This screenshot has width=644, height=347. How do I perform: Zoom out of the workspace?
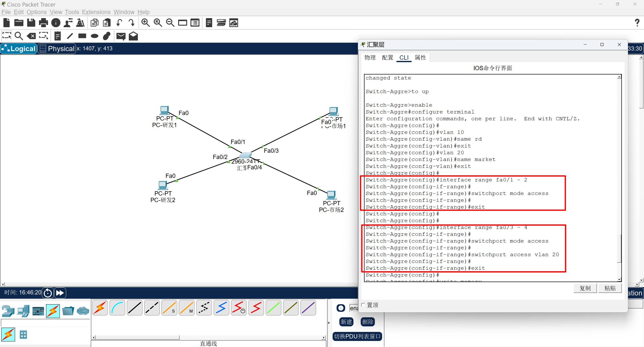click(170, 23)
